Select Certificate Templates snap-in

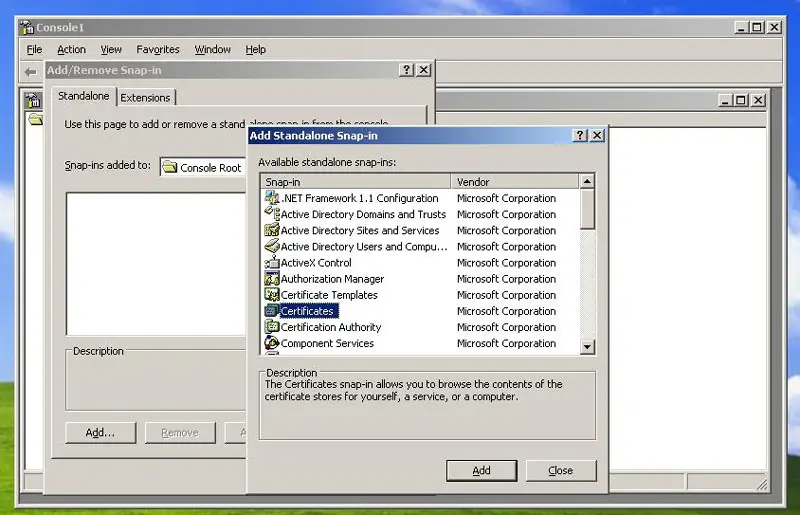(x=329, y=295)
